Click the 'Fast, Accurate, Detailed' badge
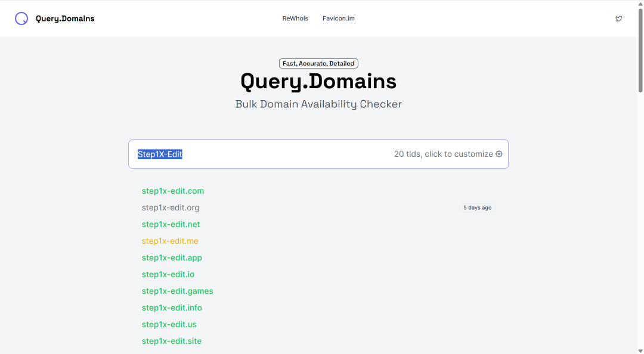 click(318, 64)
